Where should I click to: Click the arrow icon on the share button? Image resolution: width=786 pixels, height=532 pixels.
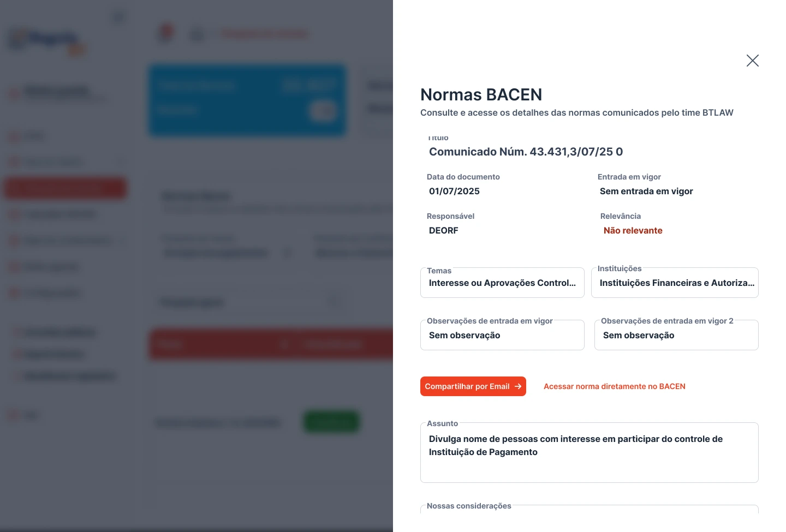[x=518, y=386]
